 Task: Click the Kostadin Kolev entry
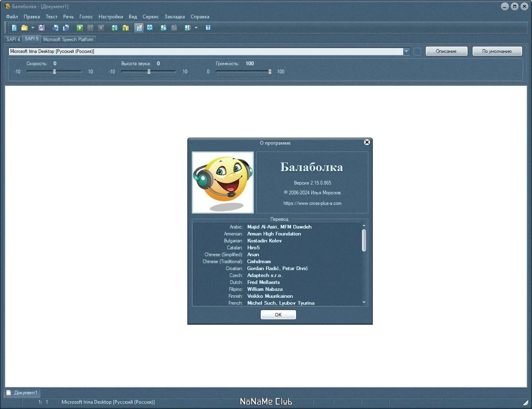point(264,241)
